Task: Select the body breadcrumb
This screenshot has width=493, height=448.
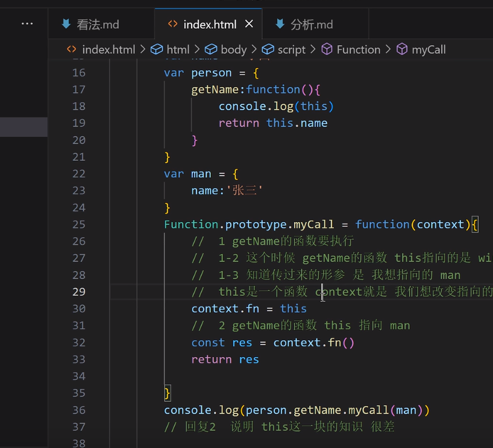Action: coord(234,49)
